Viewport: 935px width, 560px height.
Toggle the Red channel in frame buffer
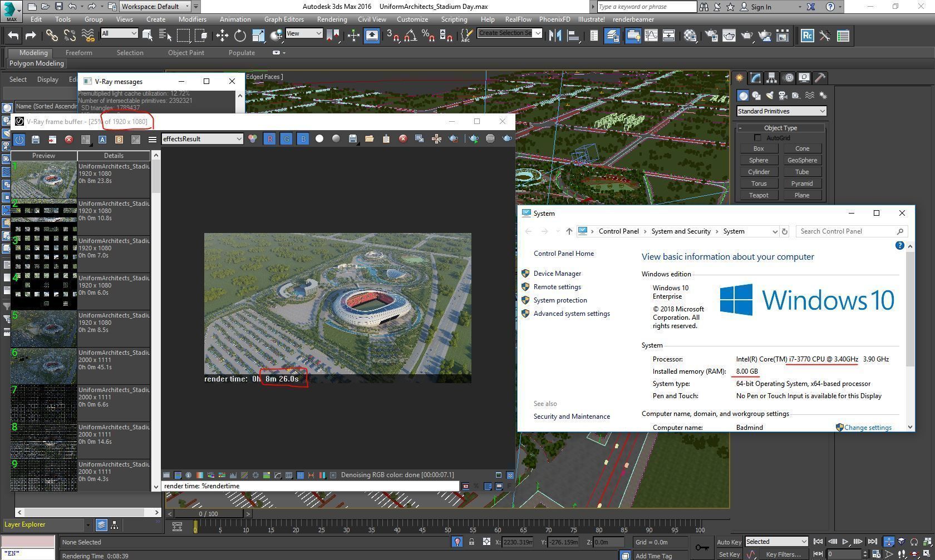[269, 138]
